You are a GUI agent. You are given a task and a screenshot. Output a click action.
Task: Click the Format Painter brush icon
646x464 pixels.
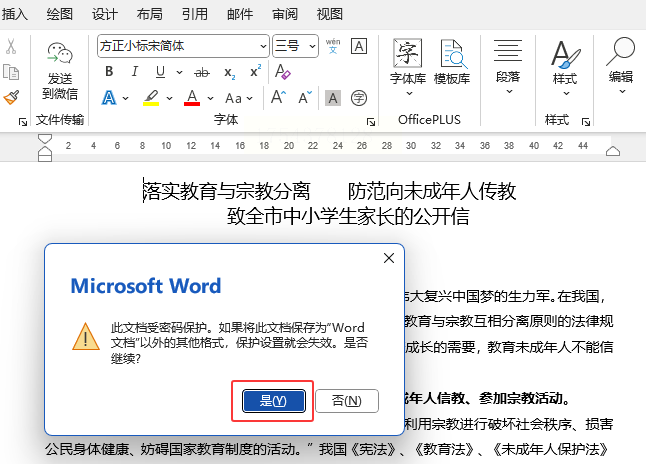pos(11,98)
